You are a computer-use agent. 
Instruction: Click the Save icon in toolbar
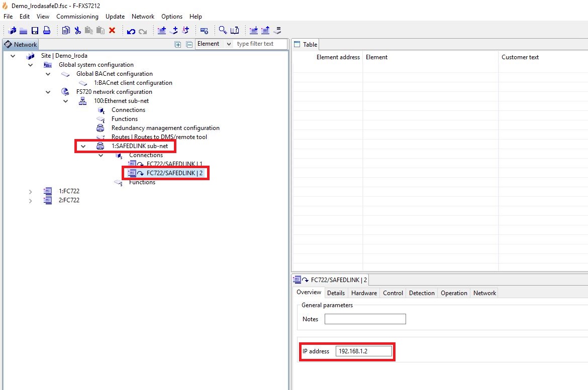tap(35, 31)
